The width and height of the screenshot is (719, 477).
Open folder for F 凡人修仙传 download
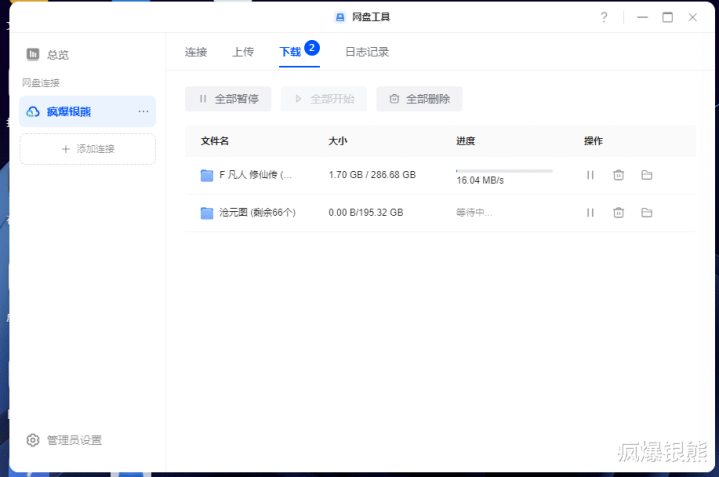(x=647, y=175)
